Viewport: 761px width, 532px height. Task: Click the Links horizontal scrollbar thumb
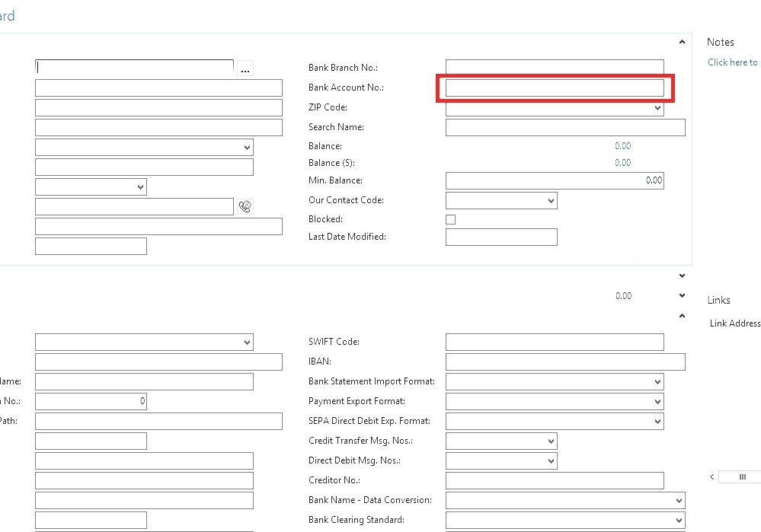click(740, 476)
